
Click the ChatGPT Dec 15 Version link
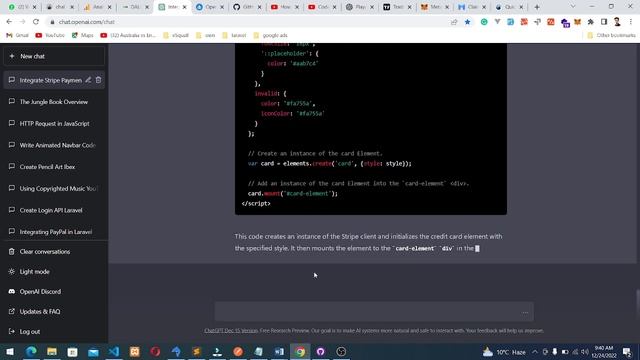tap(231, 331)
